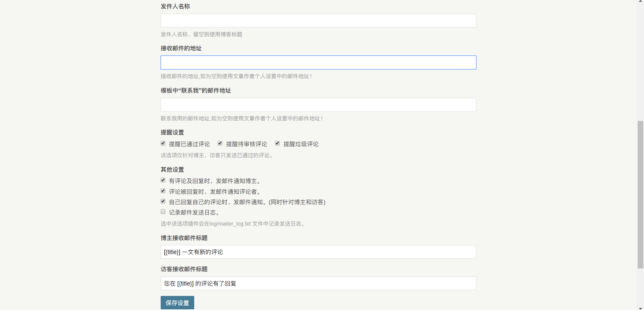
Task: Toggle the 提醒待审核评论 checkbox
Action: (220, 143)
